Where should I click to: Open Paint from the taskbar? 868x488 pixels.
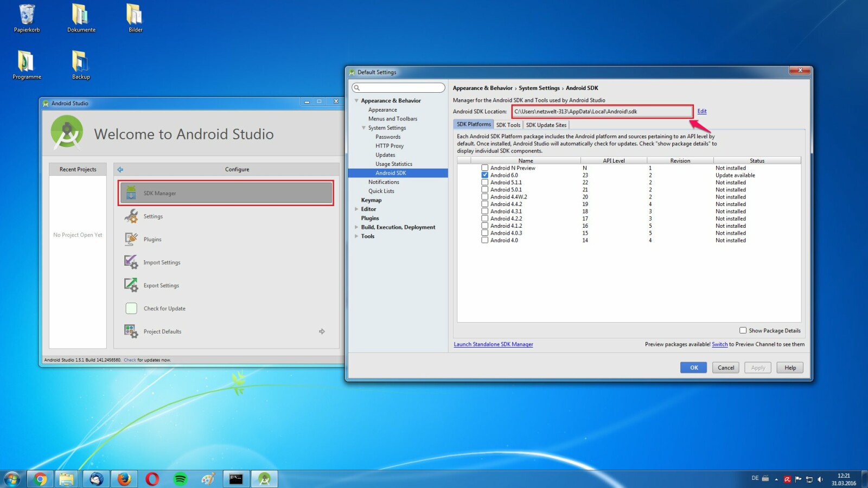click(208, 479)
